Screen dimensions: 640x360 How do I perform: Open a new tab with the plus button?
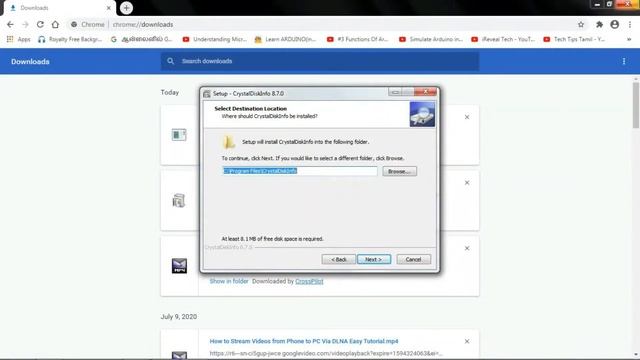point(127,8)
